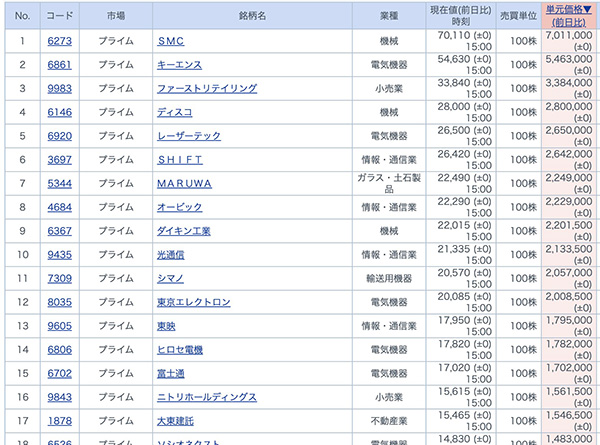
Task: Open オービック stock details
Action: tap(179, 206)
